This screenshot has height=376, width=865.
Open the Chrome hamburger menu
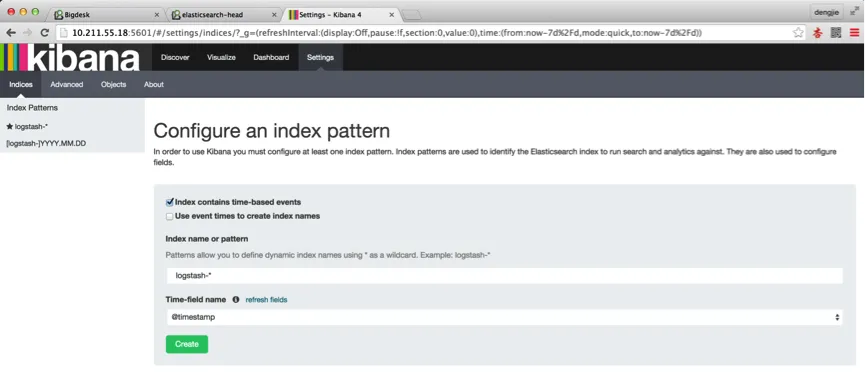tap(855, 33)
